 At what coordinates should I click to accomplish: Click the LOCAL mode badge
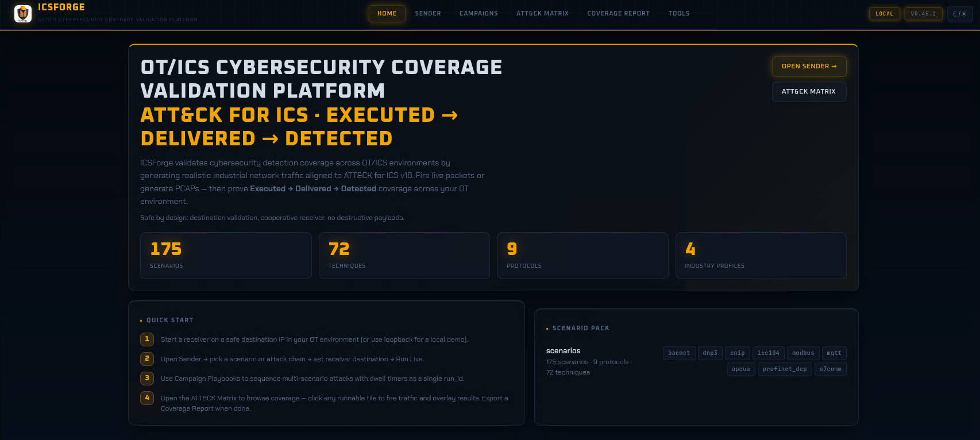coord(884,14)
